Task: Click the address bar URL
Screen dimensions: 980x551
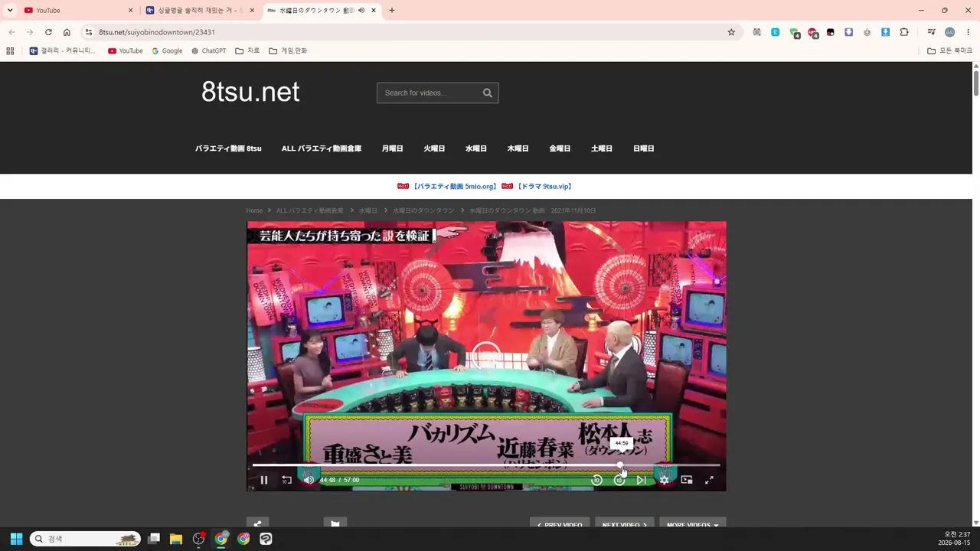Action: pos(157,32)
